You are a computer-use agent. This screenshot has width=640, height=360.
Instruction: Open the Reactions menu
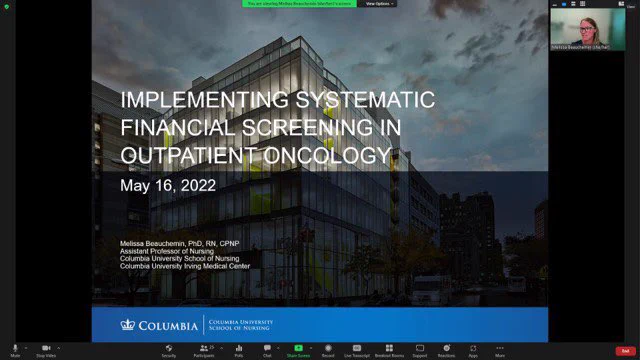(x=447, y=350)
